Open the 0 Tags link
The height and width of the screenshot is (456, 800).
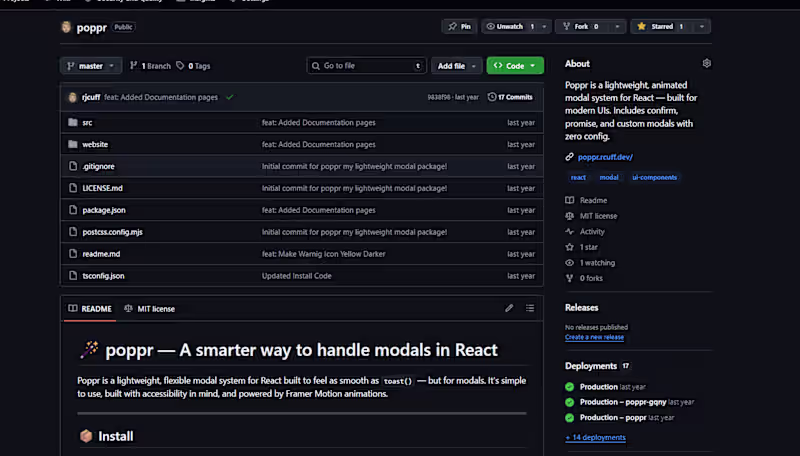tap(193, 66)
